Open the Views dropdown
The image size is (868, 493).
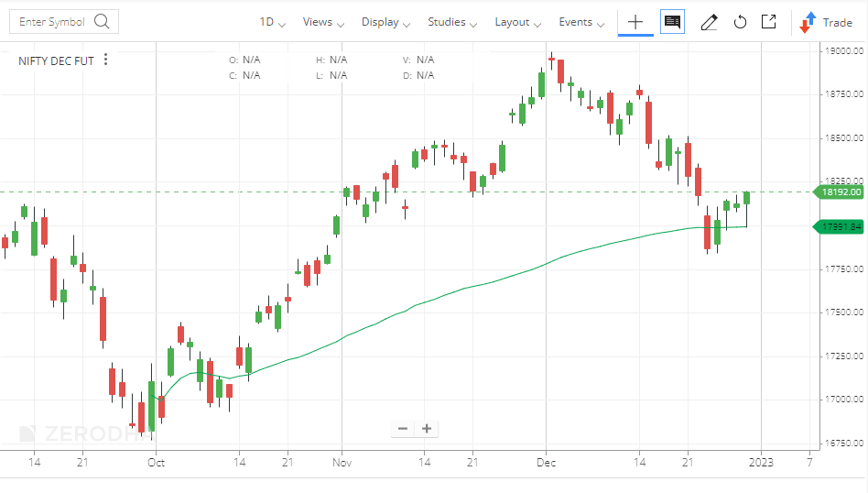tap(323, 22)
